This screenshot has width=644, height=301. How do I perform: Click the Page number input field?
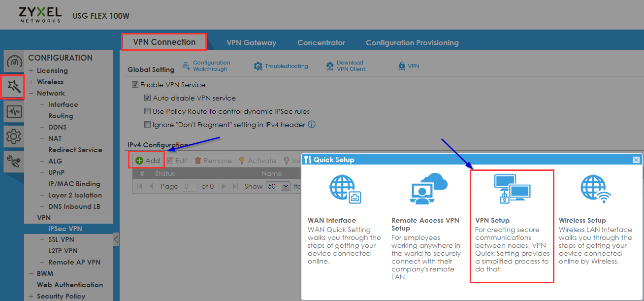click(189, 186)
